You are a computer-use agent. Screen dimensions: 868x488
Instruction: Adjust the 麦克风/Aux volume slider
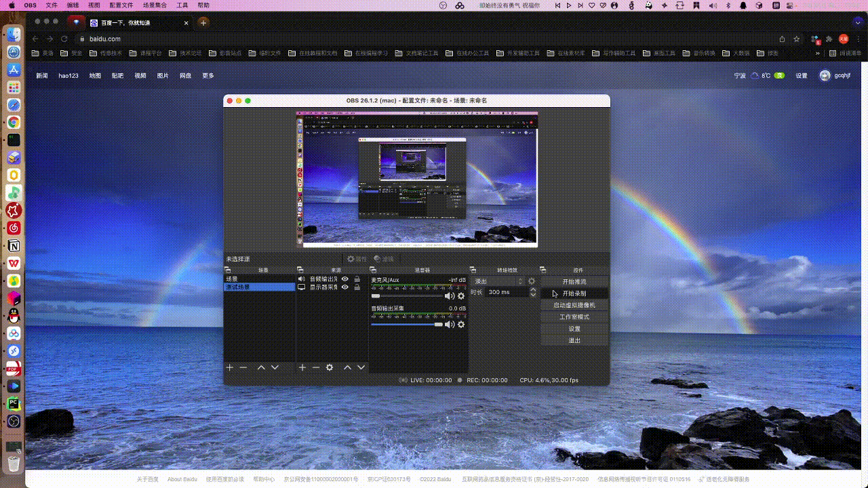click(x=406, y=296)
